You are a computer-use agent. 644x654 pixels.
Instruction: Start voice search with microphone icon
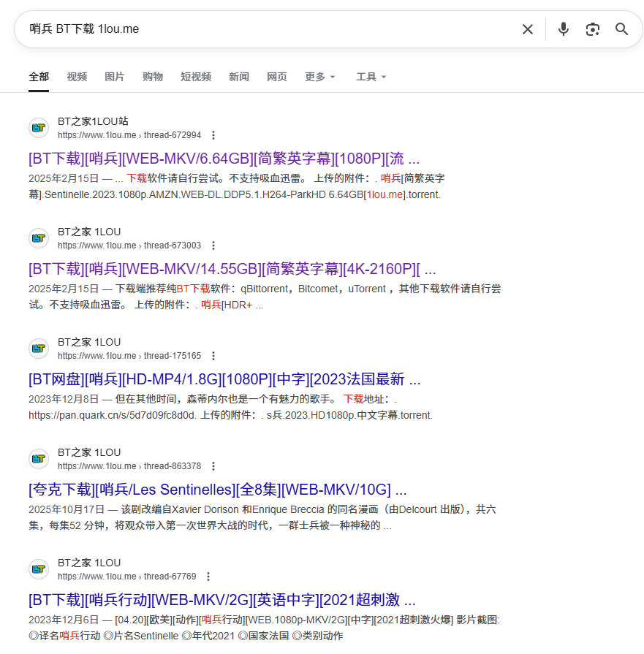(564, 29)
